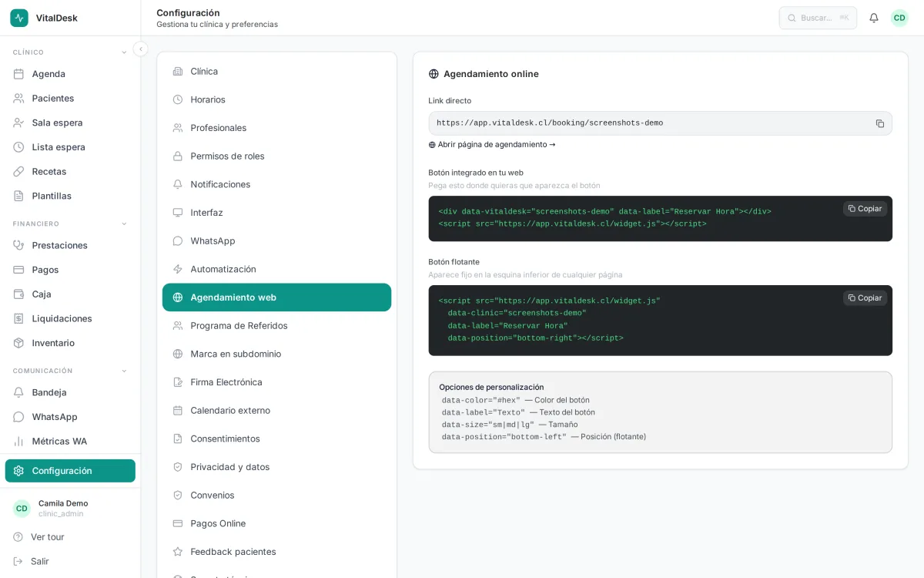This screenshot has height=578, width=924.
Task: Focus the Buscar search field
Action: pos(818,18)
